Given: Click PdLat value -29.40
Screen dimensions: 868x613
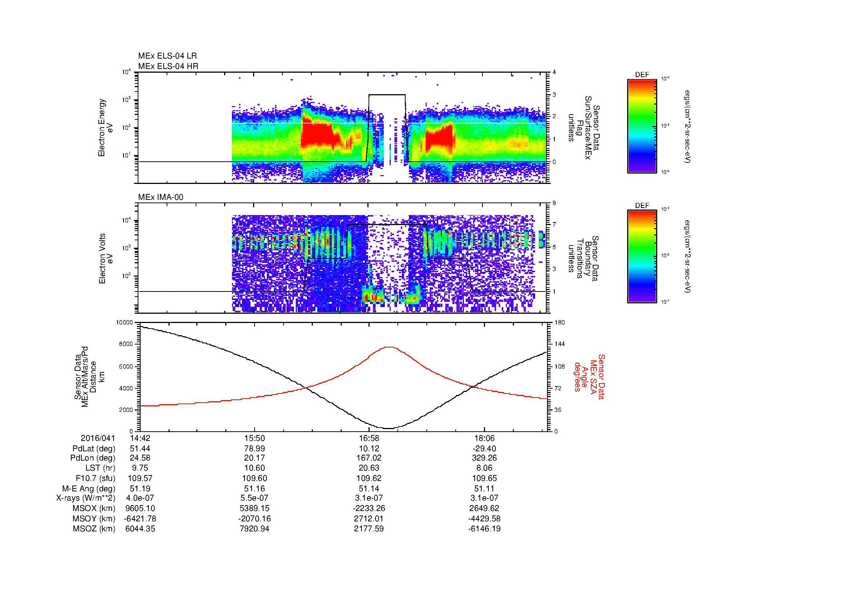Looking at the screenshot, I should click(484, 449).
